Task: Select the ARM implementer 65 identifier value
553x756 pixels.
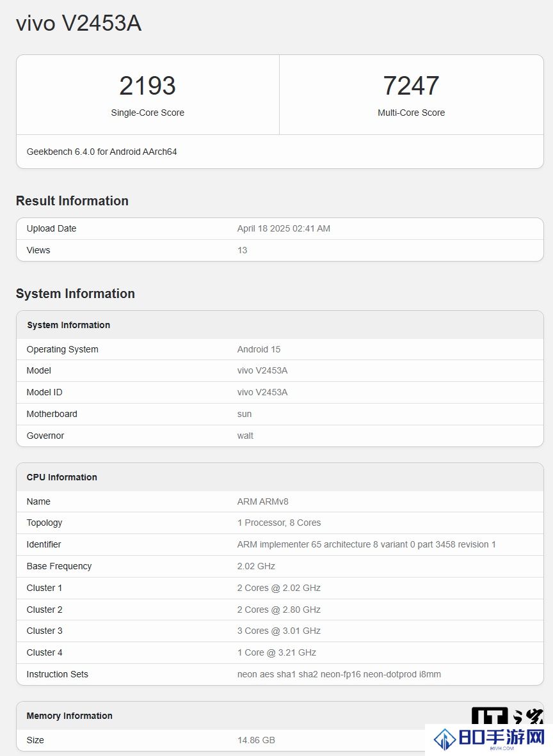Action: coord(366,544)
